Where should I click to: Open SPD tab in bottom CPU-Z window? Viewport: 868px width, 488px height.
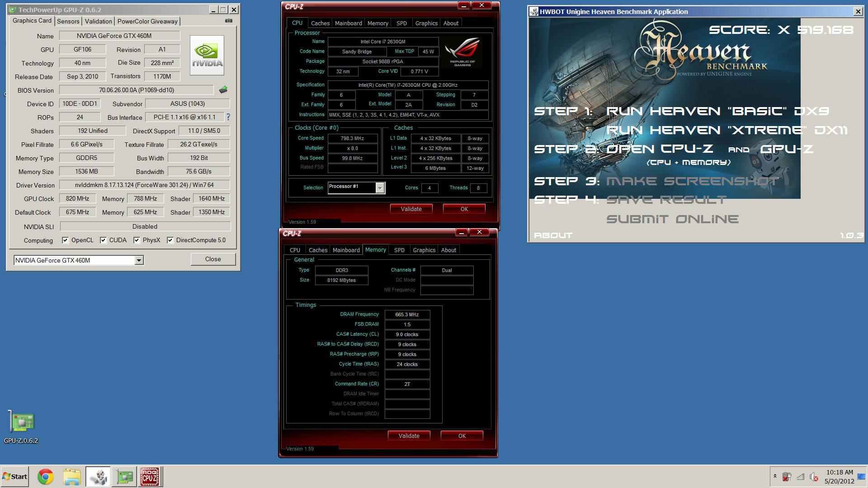click(399, 250)
